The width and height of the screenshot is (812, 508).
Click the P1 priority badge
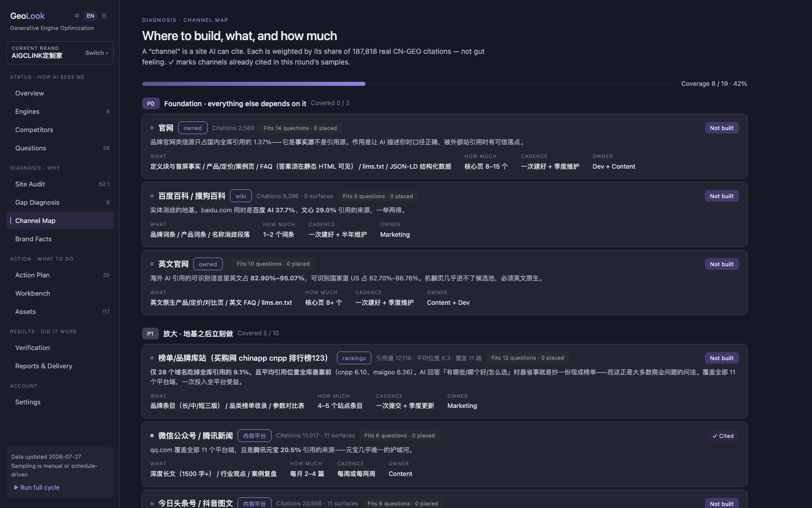click(150, 334)
